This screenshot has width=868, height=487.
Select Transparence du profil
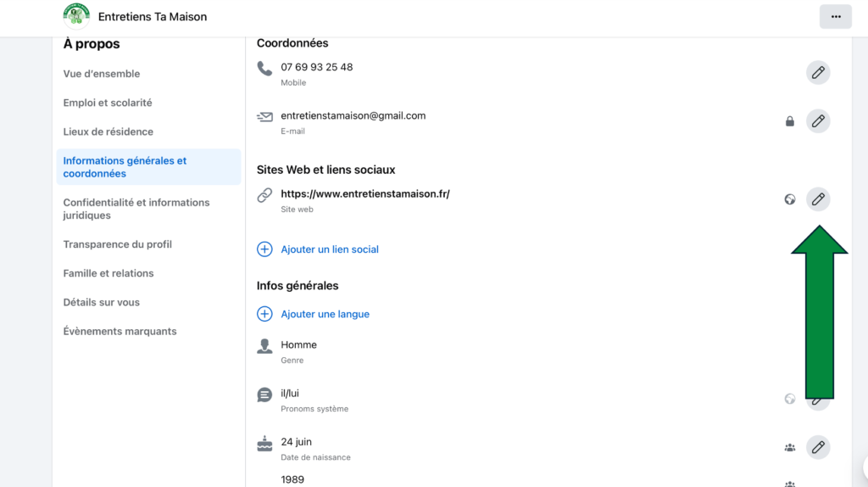pos(118,244)
